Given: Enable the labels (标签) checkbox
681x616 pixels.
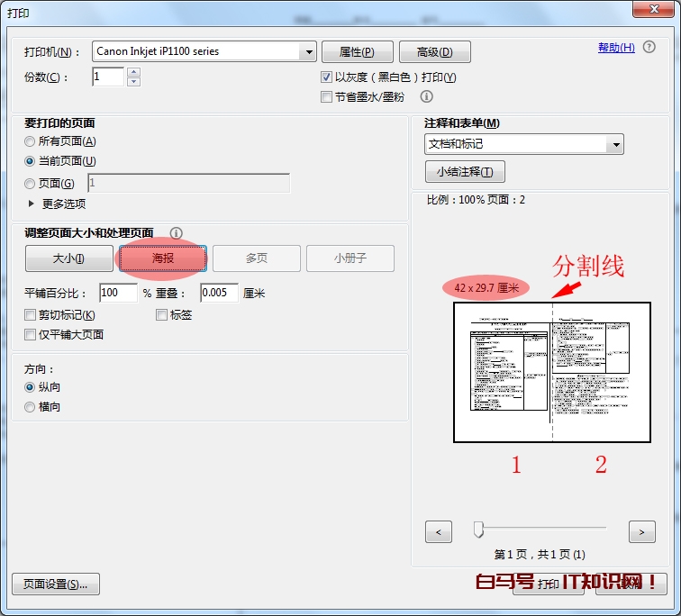Looking at the screenshot, I should (x=161, y=314).
